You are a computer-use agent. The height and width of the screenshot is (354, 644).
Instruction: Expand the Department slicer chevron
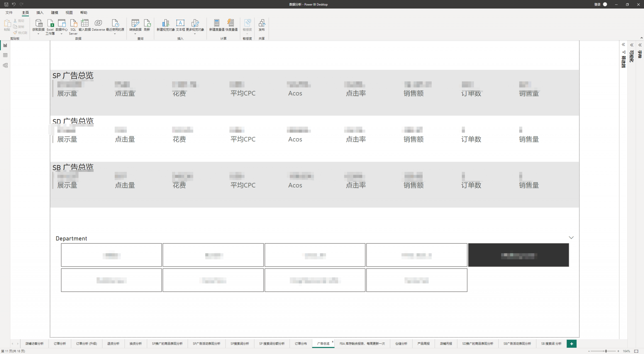tap(571, 237)
